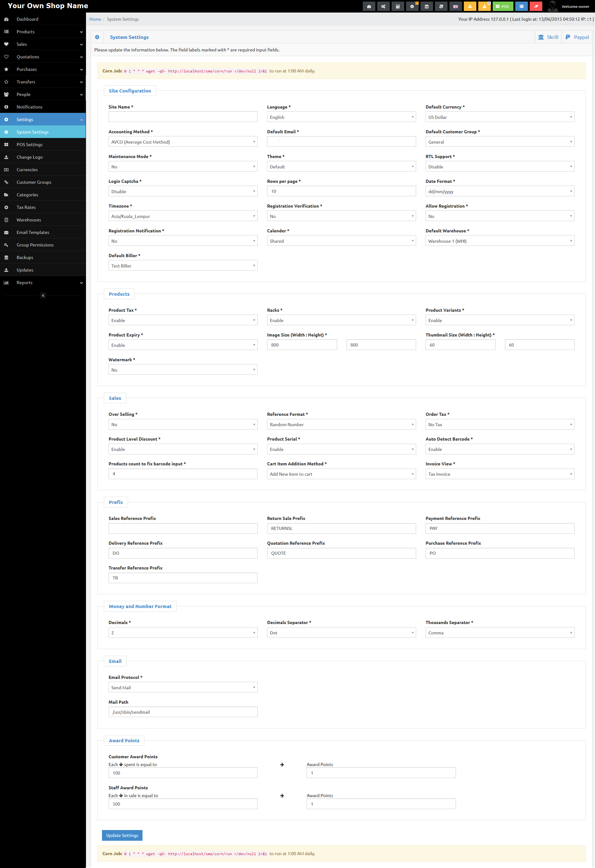Image resolution: width=595 pixels, height=868 pixels.
Task: Open the green POS button
Action: coord(503,6)
